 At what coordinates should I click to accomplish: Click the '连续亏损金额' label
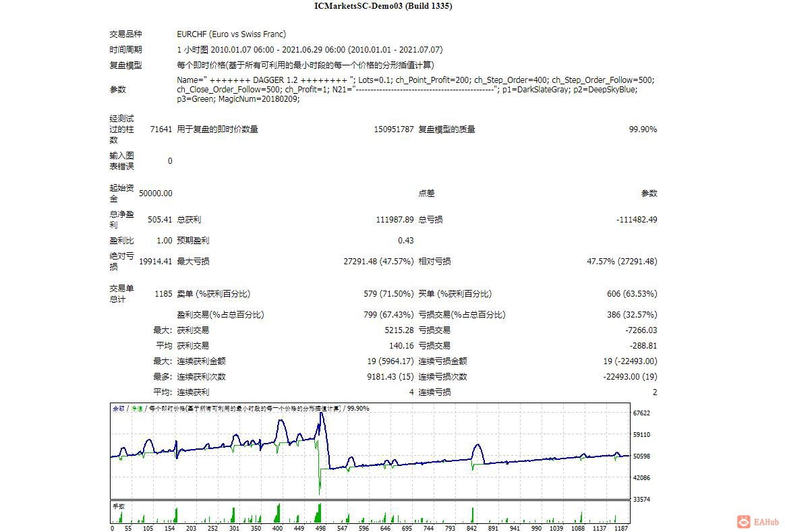[x=442, y=361]
